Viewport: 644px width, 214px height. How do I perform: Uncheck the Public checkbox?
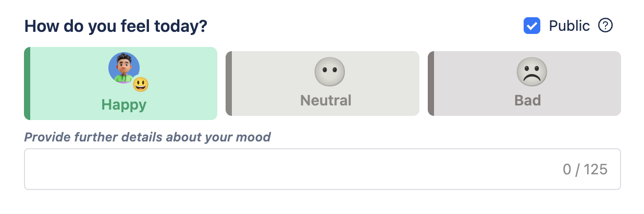point(531,26)
